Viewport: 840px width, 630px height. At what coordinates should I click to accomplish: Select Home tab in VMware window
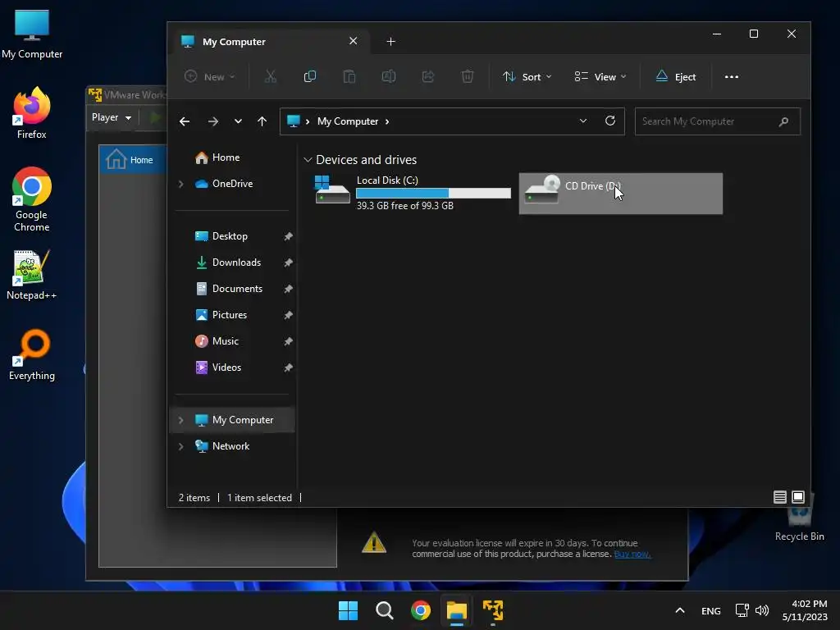point(132,160)
